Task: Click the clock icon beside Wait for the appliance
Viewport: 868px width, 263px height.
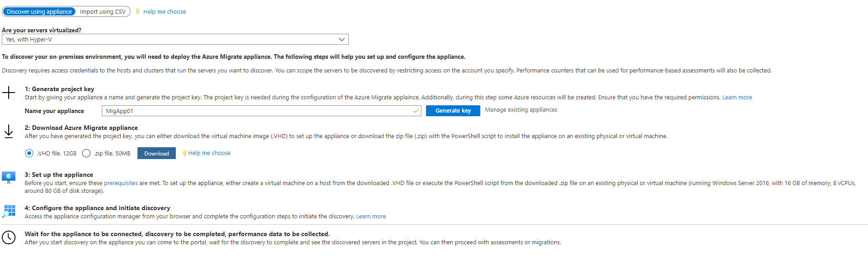Action: (x=9, y=237)
